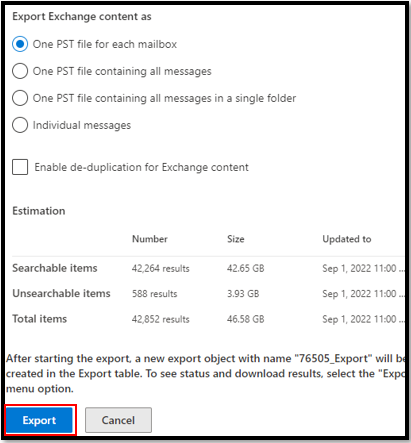Click the Number column header
Viewport: 411px width, 443px height.
pos(150,239)
